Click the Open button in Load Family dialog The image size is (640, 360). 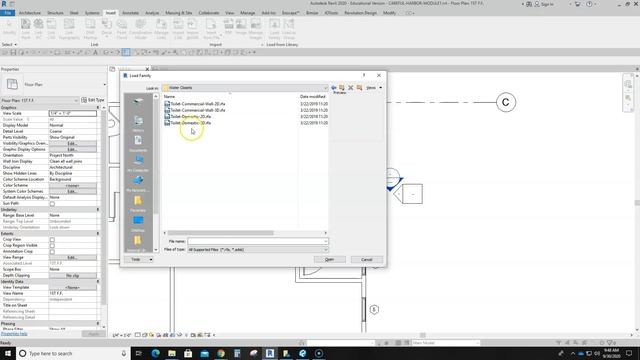(329, 260)
